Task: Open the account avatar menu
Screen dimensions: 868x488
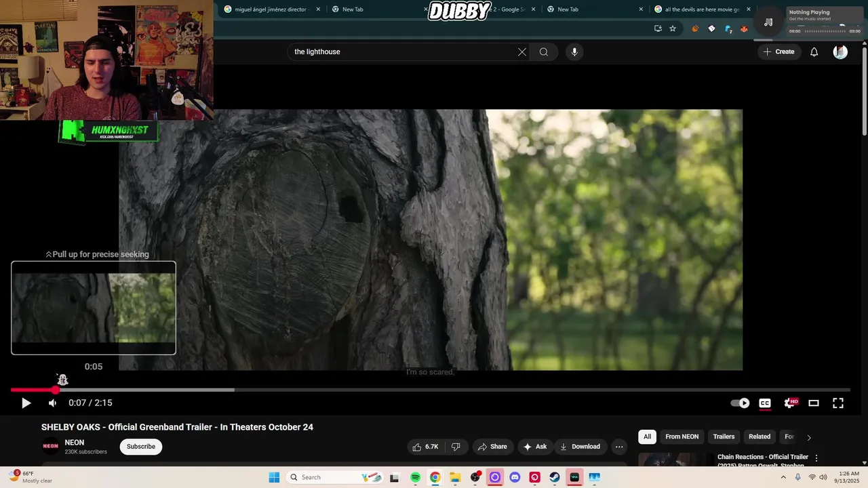Action: (x=840, y=52)
